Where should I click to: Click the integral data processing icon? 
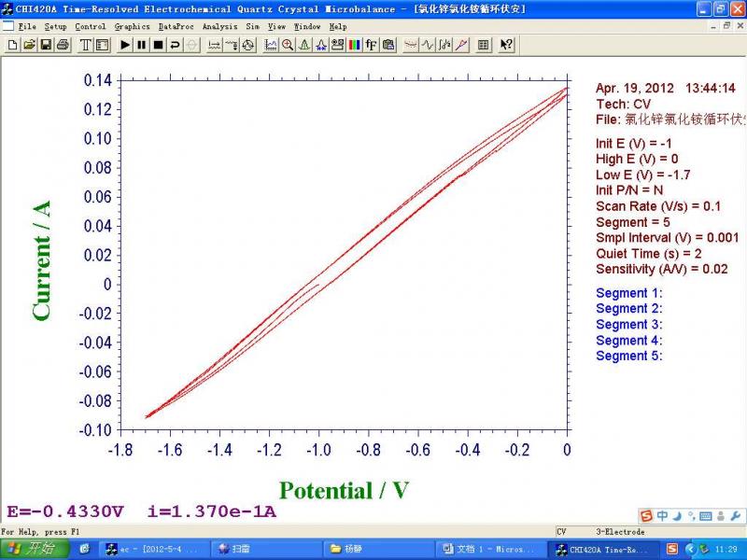pos(444,45)
